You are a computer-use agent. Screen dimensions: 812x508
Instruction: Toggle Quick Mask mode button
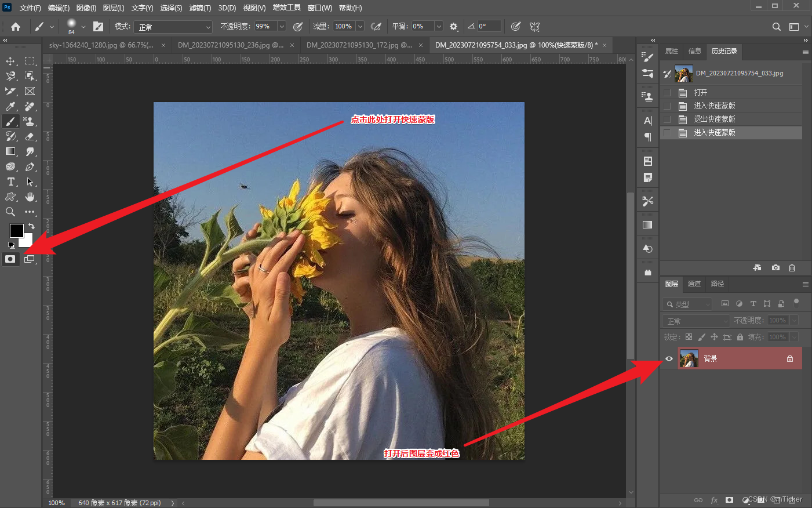pos(10,259)
